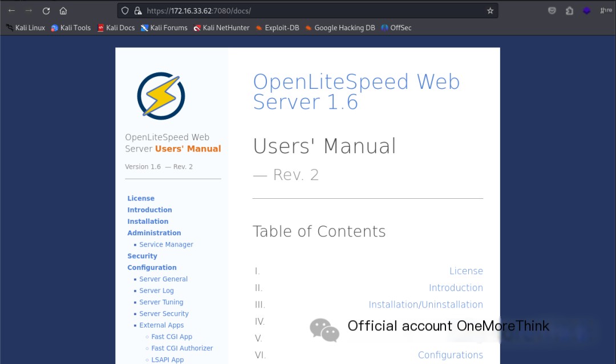Open License in Table of Contents
Screen dimensions: 616x364
pos(466,271)
